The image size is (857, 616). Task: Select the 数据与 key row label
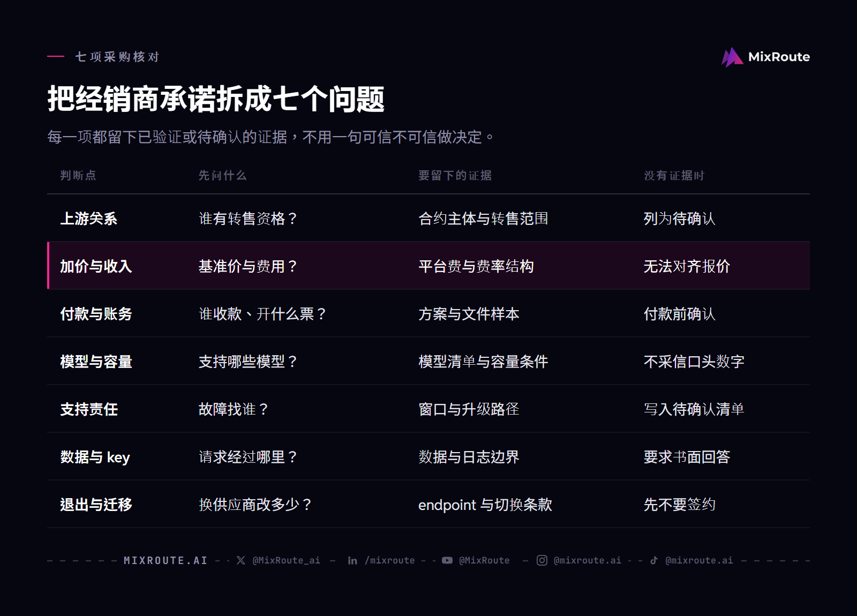[95, 457]
